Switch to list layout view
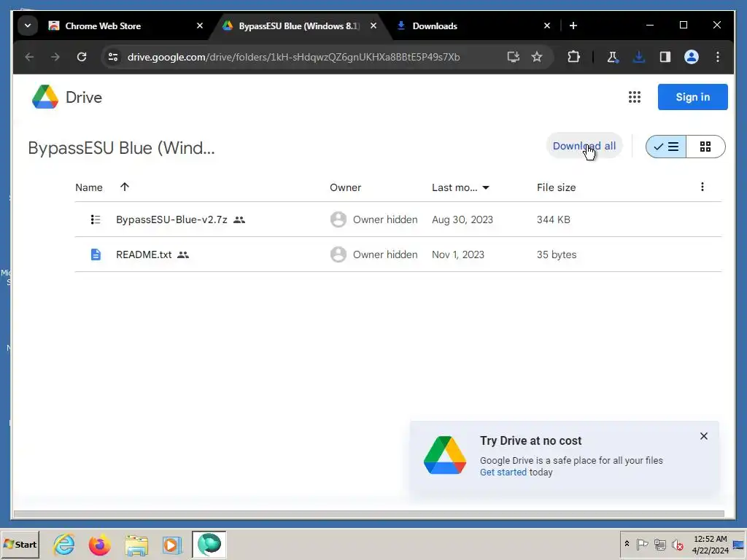Viewport: 747px width, 560px height. 666,147
